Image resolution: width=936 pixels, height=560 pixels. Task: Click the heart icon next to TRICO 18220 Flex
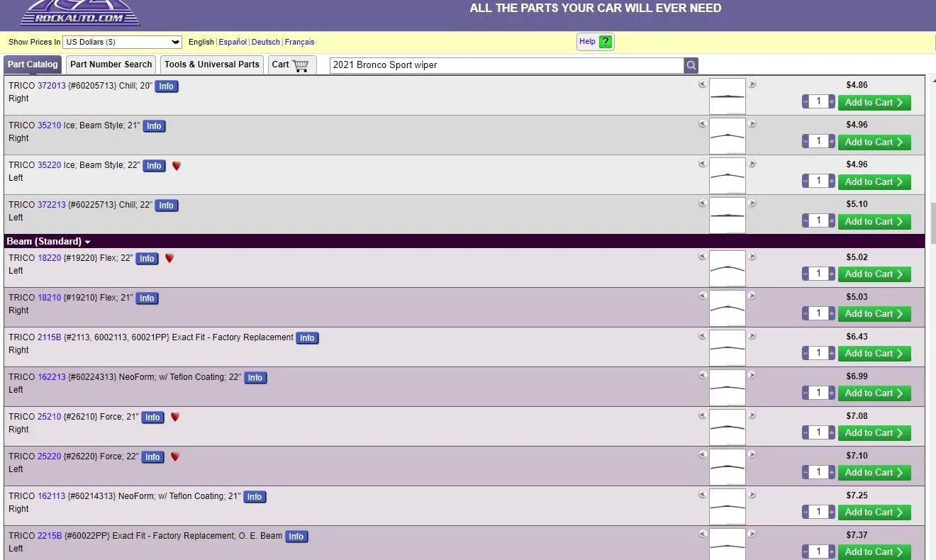click(x=169, y=259)
